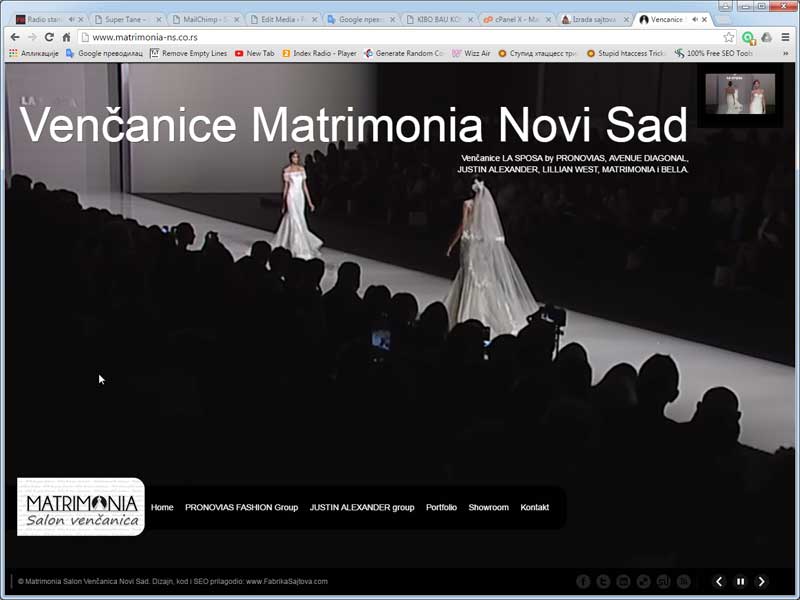
Task: Pause the slideshow
Action: (740, 581)
